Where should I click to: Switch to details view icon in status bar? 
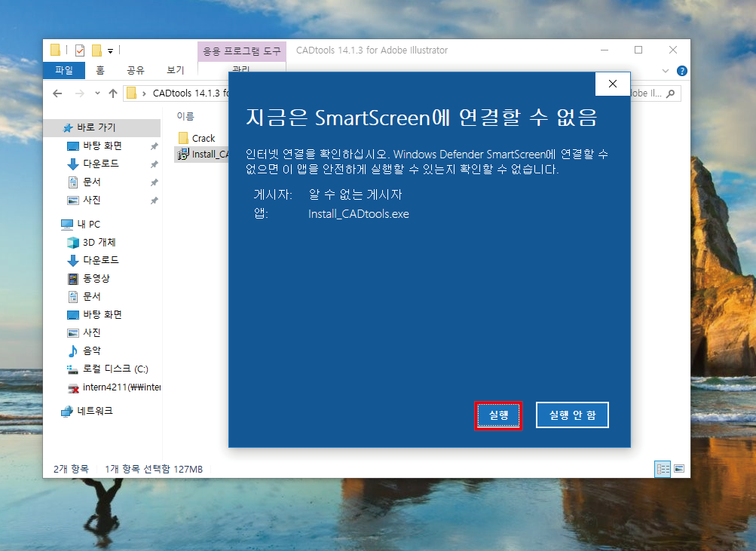point(663,469)
